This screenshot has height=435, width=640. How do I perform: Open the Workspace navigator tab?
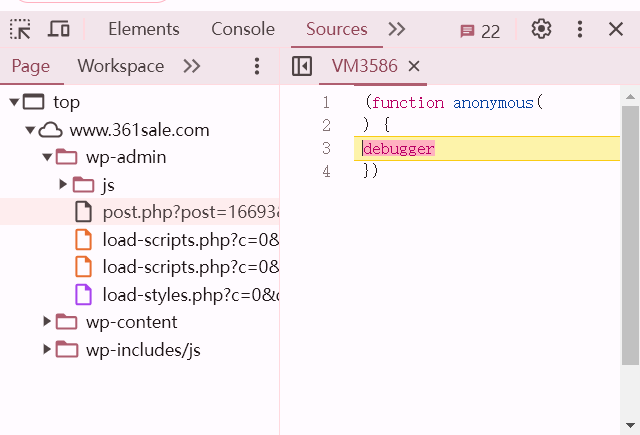click(x=121, y=66)
